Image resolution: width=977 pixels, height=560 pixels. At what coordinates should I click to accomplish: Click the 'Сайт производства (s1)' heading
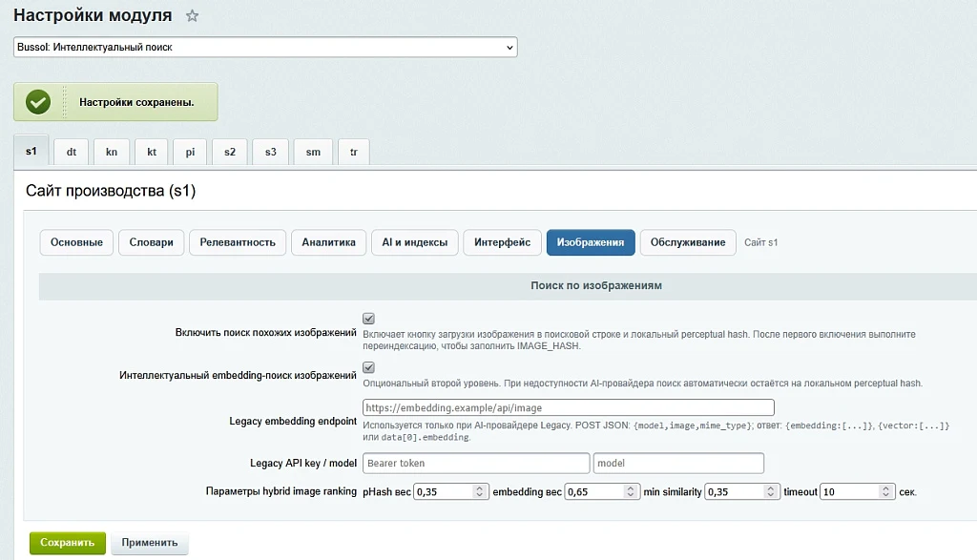(x=111, y=191)
